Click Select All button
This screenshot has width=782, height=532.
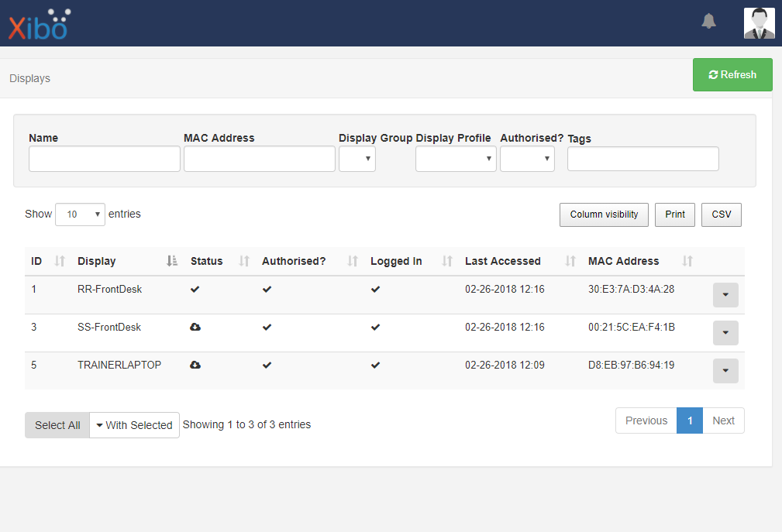[57, 425]
